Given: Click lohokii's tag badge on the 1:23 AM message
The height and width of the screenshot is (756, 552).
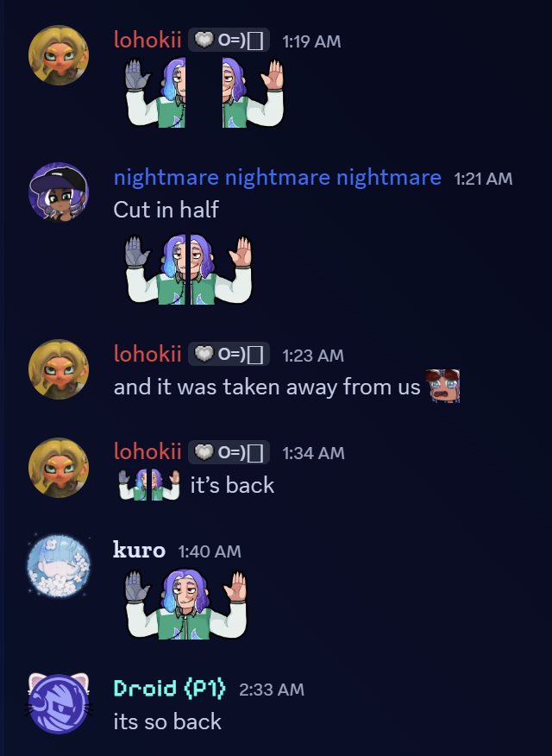Looking at the screenshot, I should (x=229, y=355).
